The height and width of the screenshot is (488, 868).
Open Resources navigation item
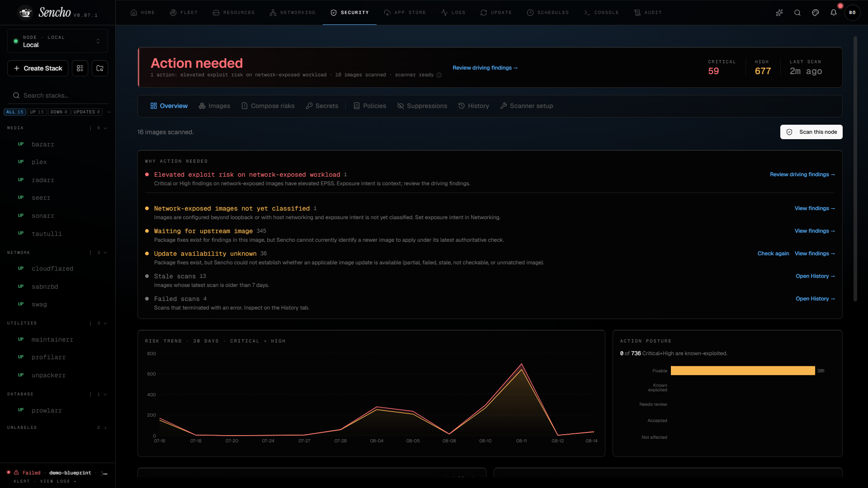tap(233, 13)
